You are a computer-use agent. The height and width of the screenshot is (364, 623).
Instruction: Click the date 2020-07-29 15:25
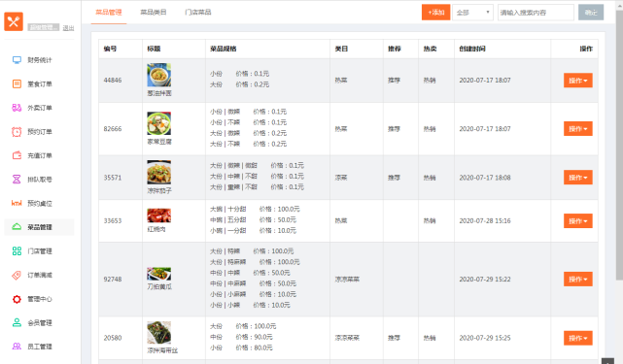tap(485, 338)
